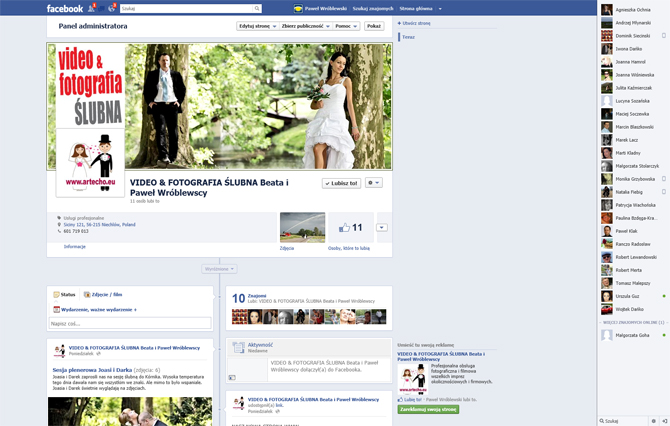Open the address link Siciny 121, Niechlów
Image resolution: width=670 pixels, height=426 pixels.
coord(100,224)
